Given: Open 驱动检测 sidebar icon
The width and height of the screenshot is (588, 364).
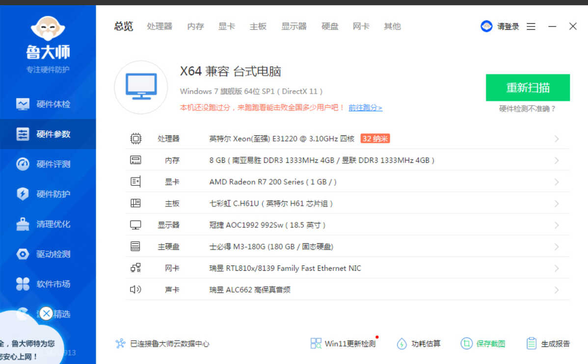Looking at the screenshot, I should pyautogui.click(x=23, y=254).
